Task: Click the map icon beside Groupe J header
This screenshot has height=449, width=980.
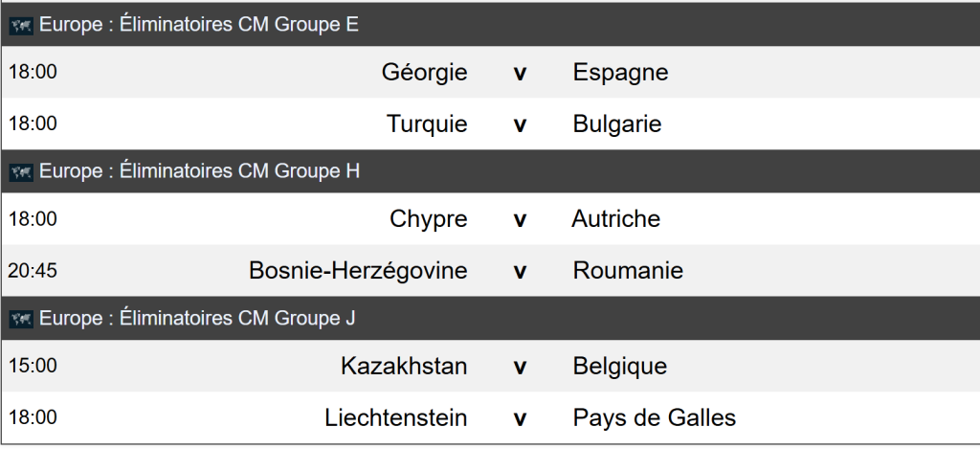Action: [x=20, y=319]
